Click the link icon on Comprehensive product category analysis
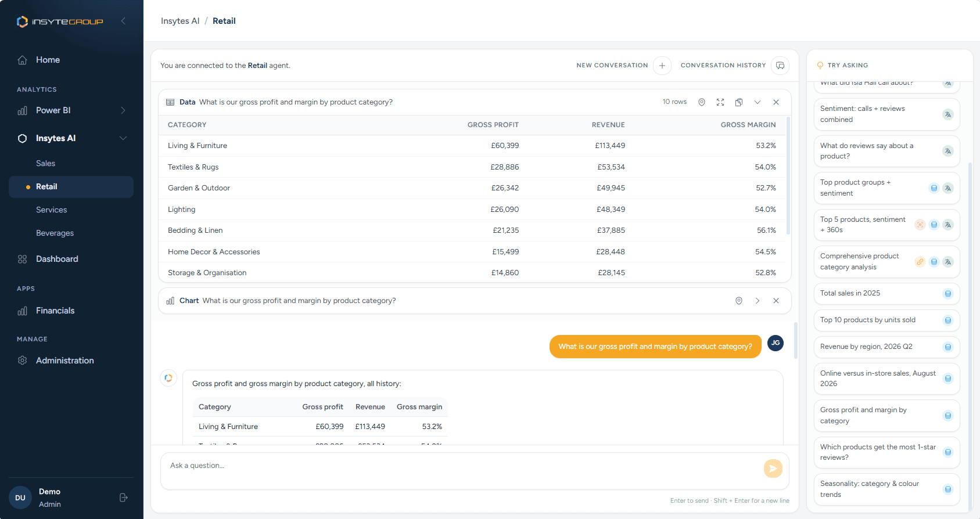The image size is (980, 519). [x=920, y=262]
